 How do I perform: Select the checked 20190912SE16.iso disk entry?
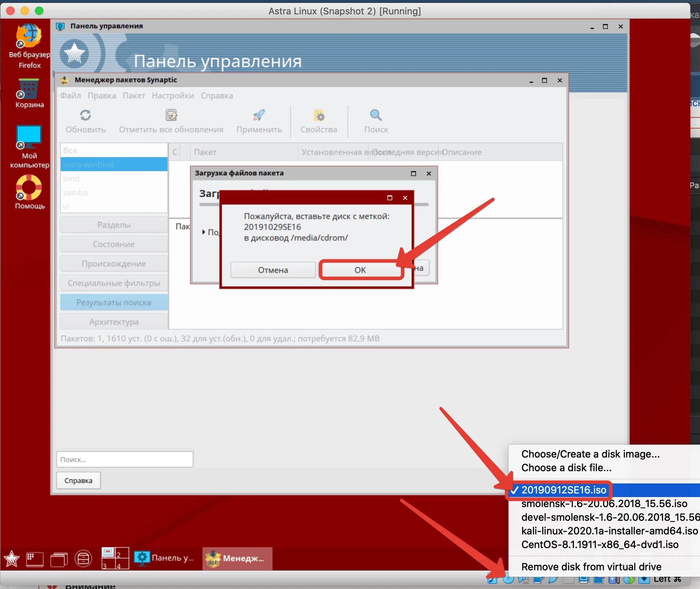pos(563,490)
